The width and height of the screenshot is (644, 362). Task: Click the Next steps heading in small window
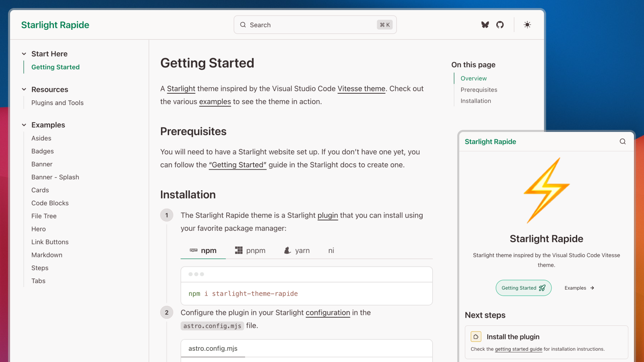coord(485,315)
